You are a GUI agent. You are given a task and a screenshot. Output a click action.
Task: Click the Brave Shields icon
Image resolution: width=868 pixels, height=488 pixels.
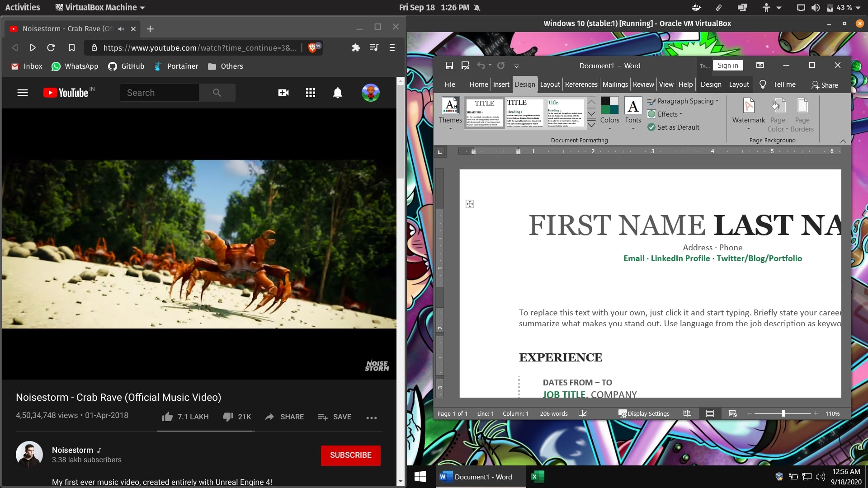pos(313,47)
